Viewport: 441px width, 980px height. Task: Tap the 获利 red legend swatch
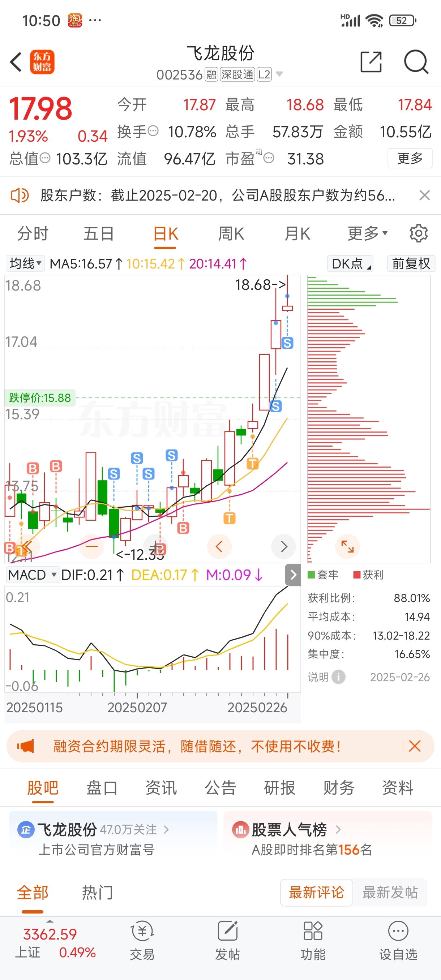click(356, 575)
